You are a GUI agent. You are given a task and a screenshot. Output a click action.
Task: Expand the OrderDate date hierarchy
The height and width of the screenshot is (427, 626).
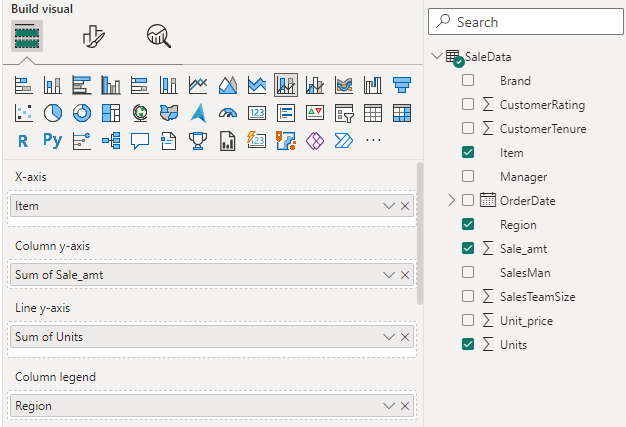[452, 201]
